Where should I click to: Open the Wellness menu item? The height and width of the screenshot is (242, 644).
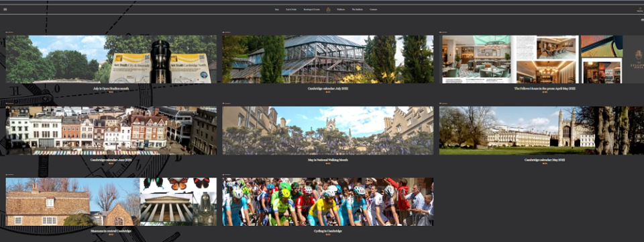tap(341, 9)
